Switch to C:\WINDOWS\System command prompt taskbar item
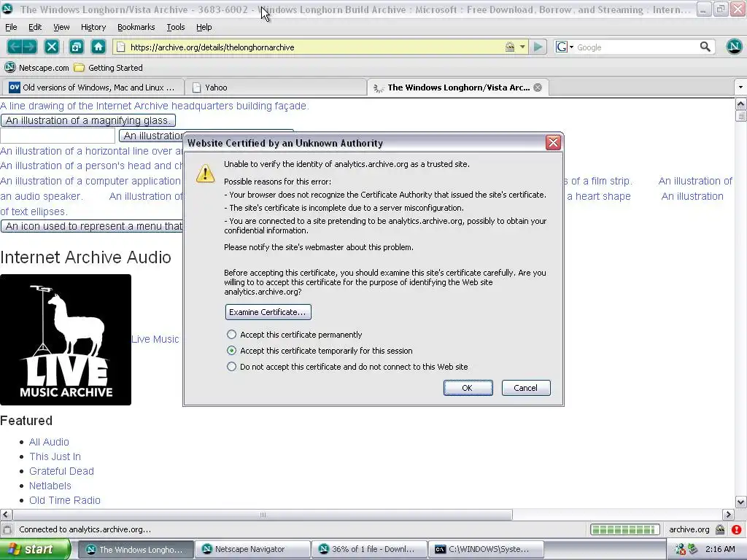The height and width of the screenshot is (560, 747). point(486,550)
